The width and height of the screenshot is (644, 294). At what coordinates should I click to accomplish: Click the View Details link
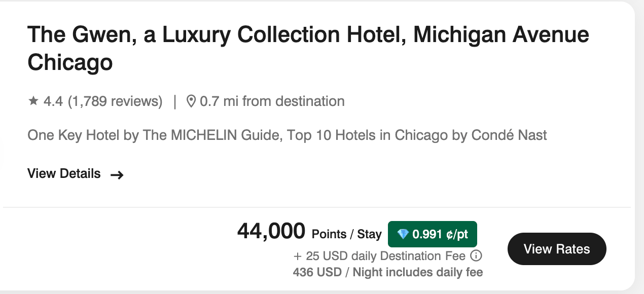pyautogui.click(x=64, y=174)
